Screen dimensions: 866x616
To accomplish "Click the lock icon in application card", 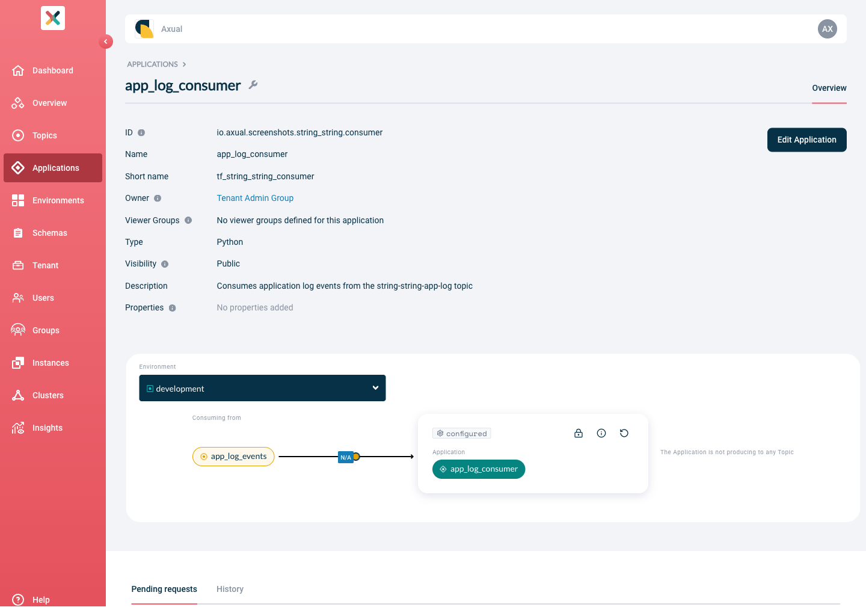I will click(x=579, y=433).
